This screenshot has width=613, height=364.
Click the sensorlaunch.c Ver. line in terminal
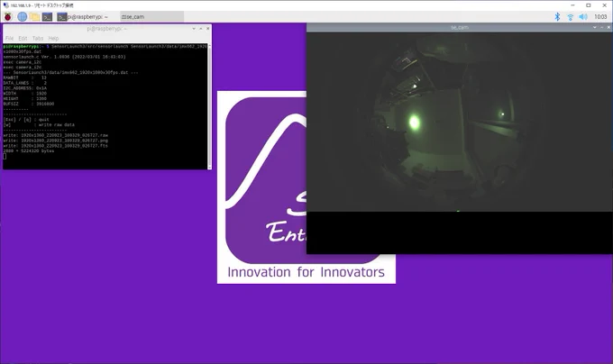(65, 57)
